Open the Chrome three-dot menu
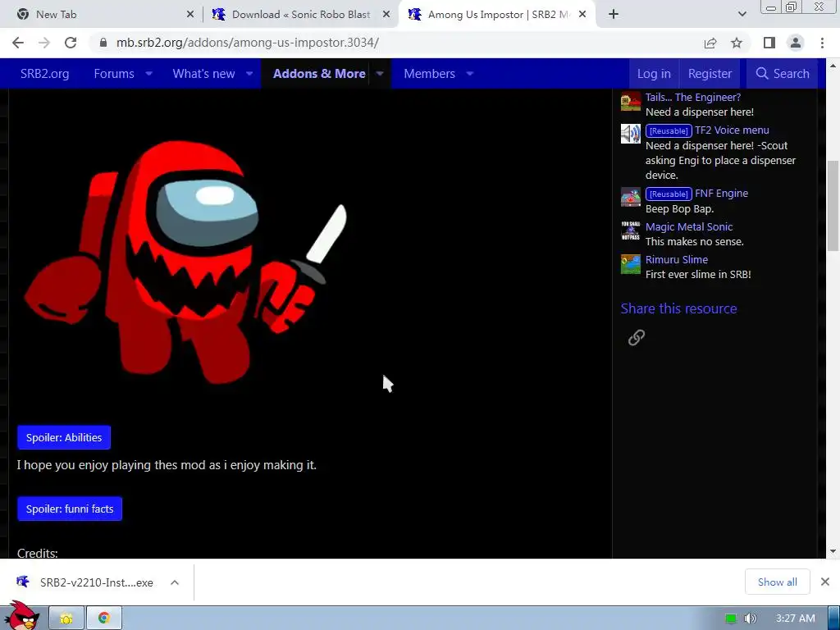840x630 pixels. click(x=822, y=43)
